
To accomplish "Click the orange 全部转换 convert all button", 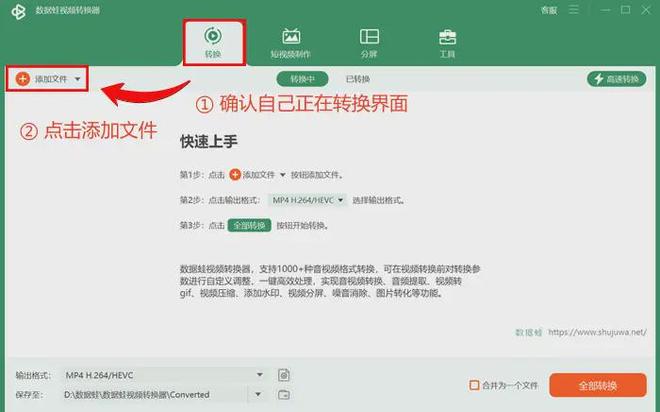I will [598, 385].
